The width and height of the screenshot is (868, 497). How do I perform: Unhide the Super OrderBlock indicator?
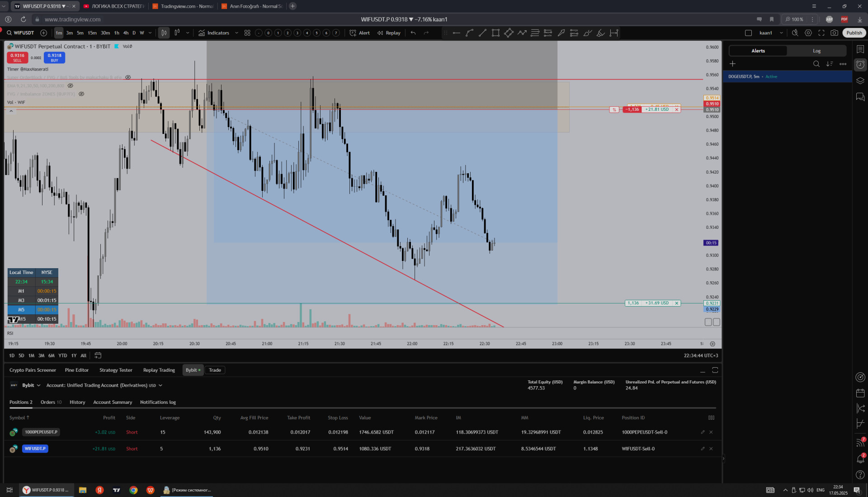tap(128, 77)
